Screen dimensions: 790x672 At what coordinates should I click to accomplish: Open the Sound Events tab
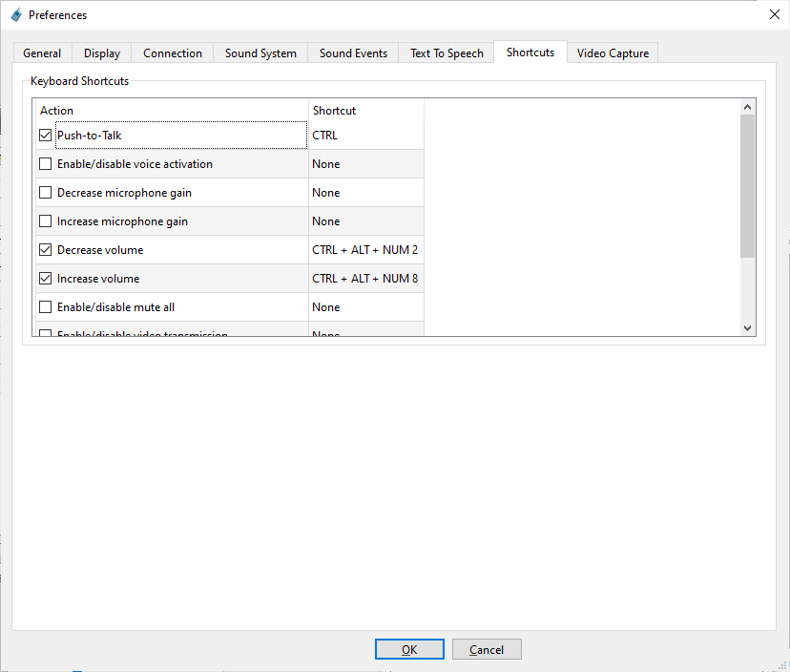click(353, 53)
